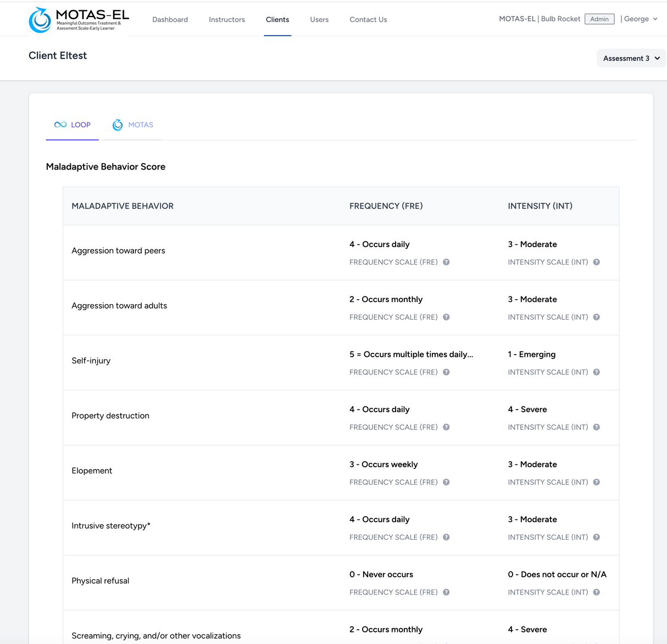Open the Contact Us page
Image resolution: width=667 pixels, height=644 pixels.
pos(368,19)
